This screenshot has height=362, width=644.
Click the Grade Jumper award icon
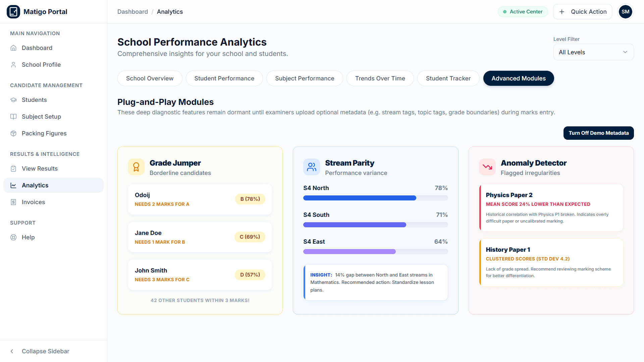[x=136, y=167]
